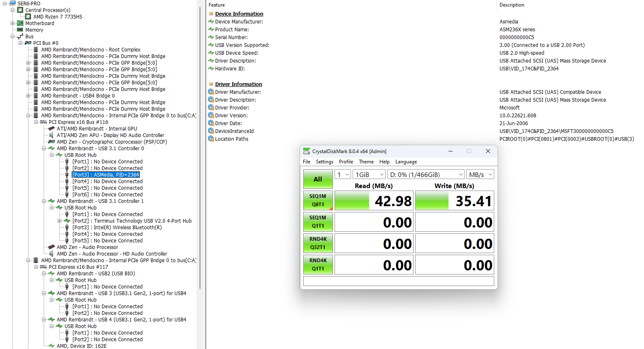Open the Help menu in CrystalDiskMark
644x349 pixels.
(x=384, y=162)
